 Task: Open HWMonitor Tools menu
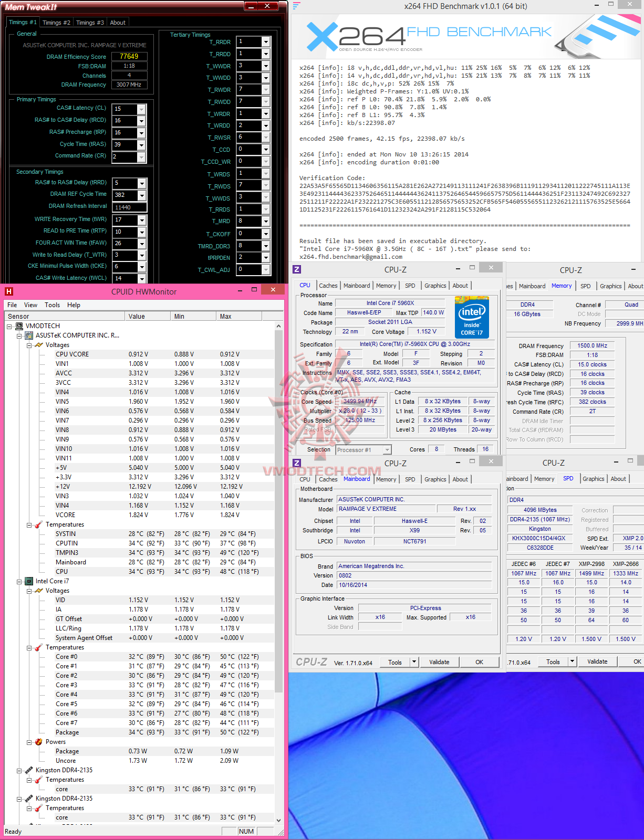point(52,305)
